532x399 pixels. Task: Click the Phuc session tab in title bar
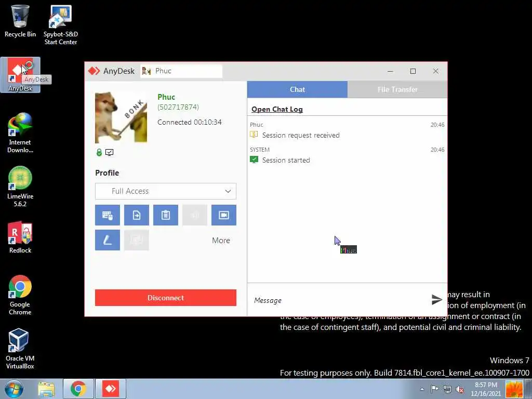pos(181,71)
